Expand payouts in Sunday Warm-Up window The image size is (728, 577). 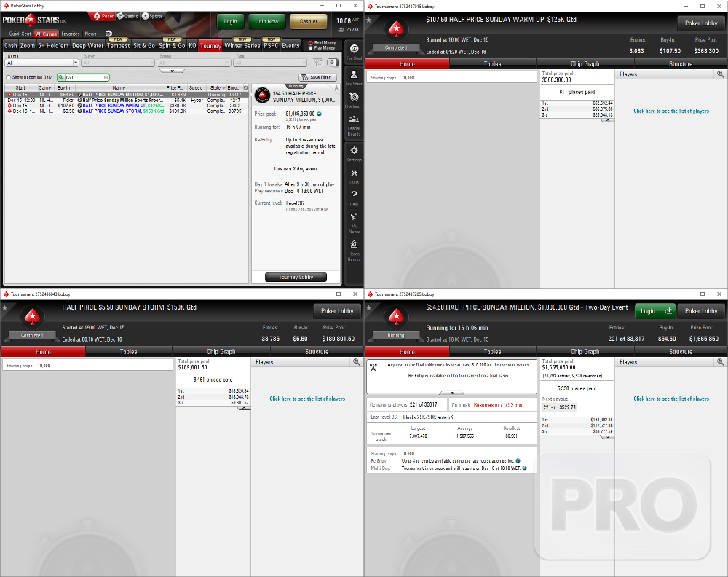pos(607,120)
